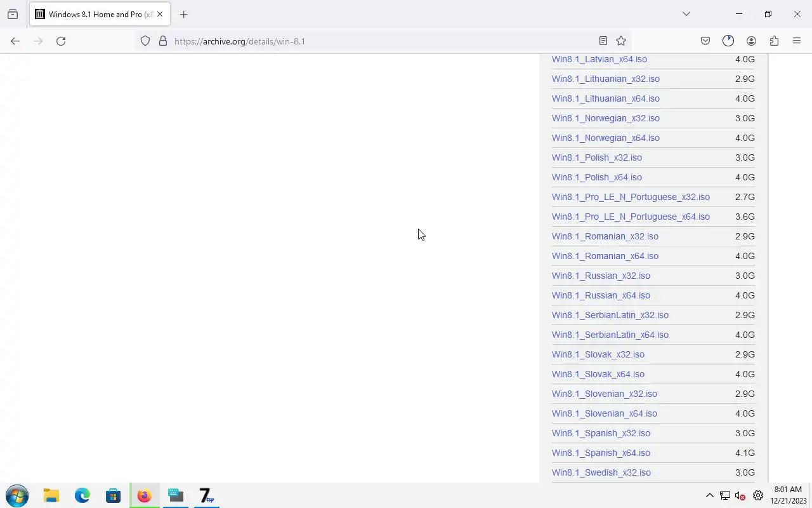Download Win8.1_Polish_x32.iso
812x508 pixels.
point(597,157)
